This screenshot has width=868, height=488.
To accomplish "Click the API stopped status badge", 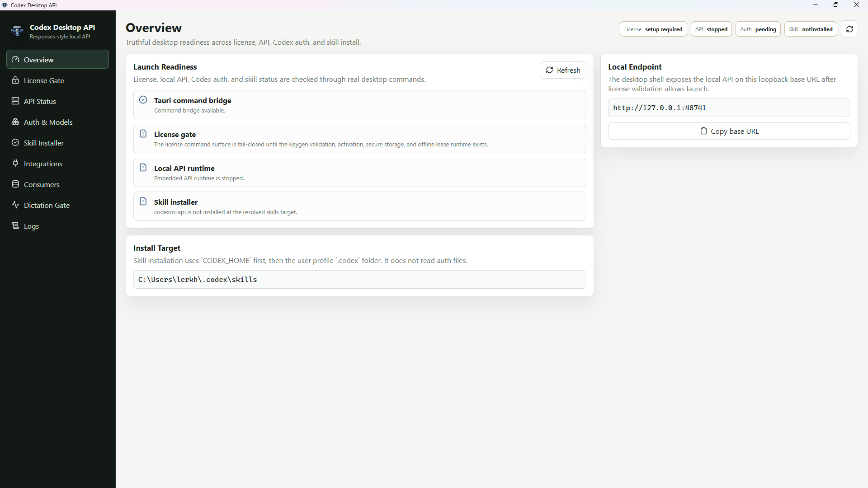I will pyautogui.click(x=711, y=29).
